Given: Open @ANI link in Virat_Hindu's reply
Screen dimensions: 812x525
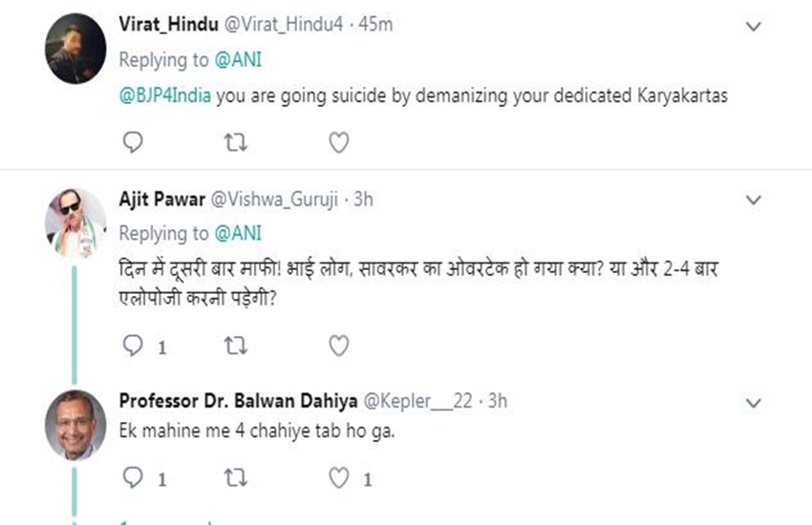Looking at the screenshot, I should [x=237, y=59].
